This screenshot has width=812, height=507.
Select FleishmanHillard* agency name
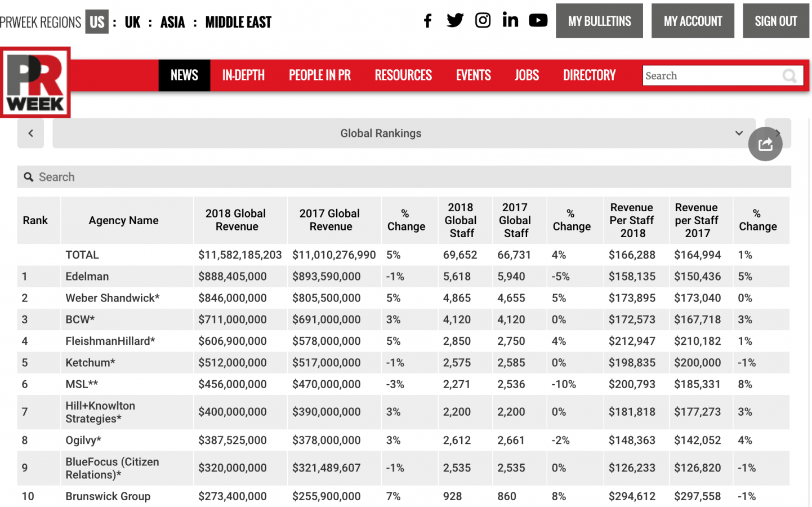click(110, 341)
